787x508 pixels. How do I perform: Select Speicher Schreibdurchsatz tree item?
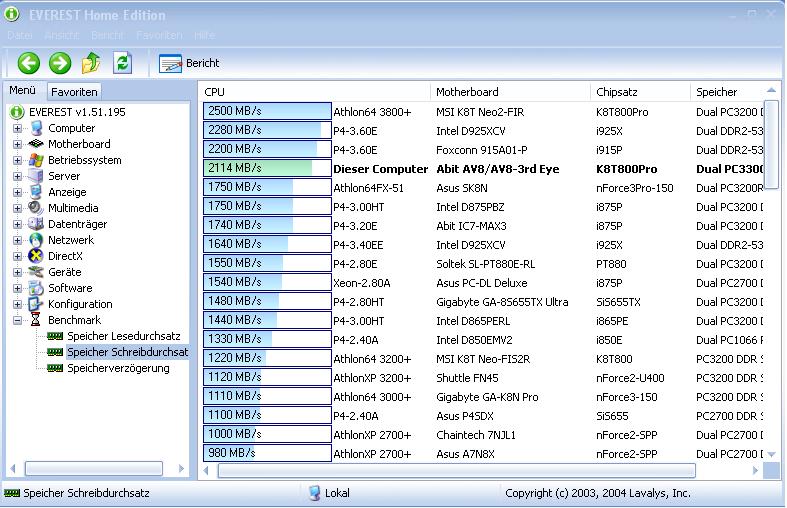click(x=127, y=352)
